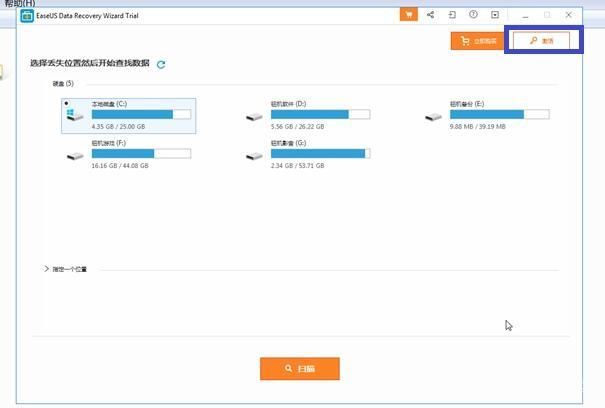605x408 pixels.
Task: Click the orange shopping cart icon
Action: click(x=408, y=15)
